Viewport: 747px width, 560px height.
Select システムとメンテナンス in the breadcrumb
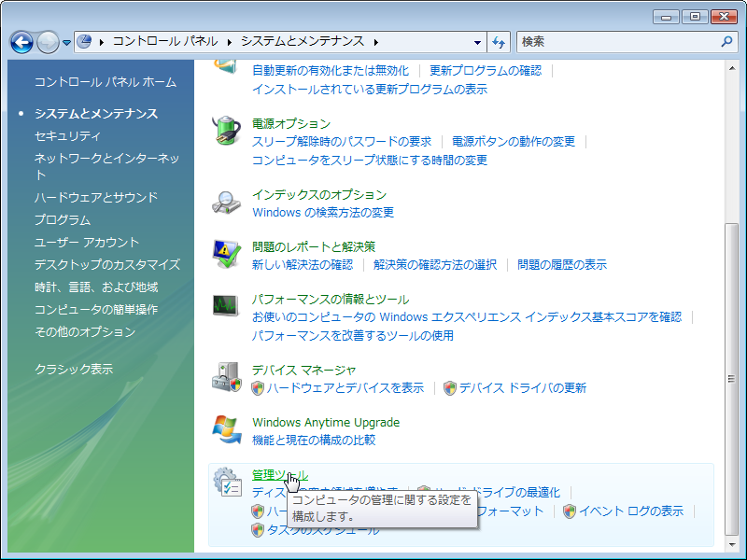point(303,41)
